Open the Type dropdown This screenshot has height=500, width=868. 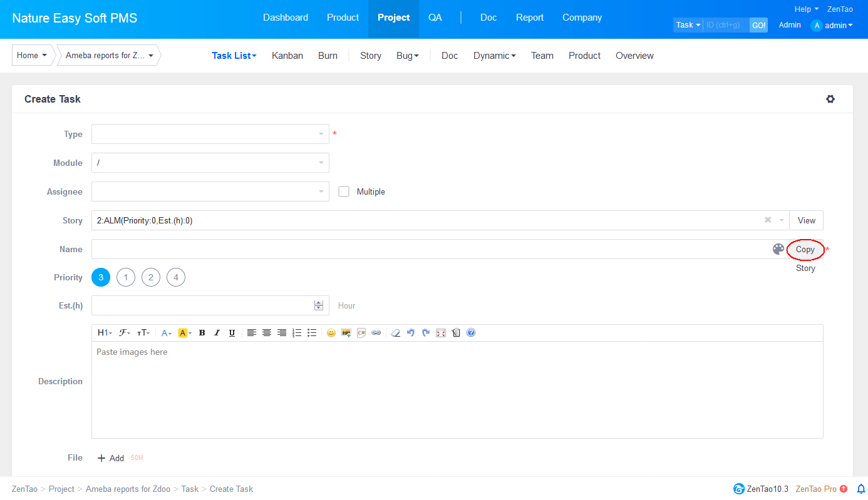click(210, 134)
